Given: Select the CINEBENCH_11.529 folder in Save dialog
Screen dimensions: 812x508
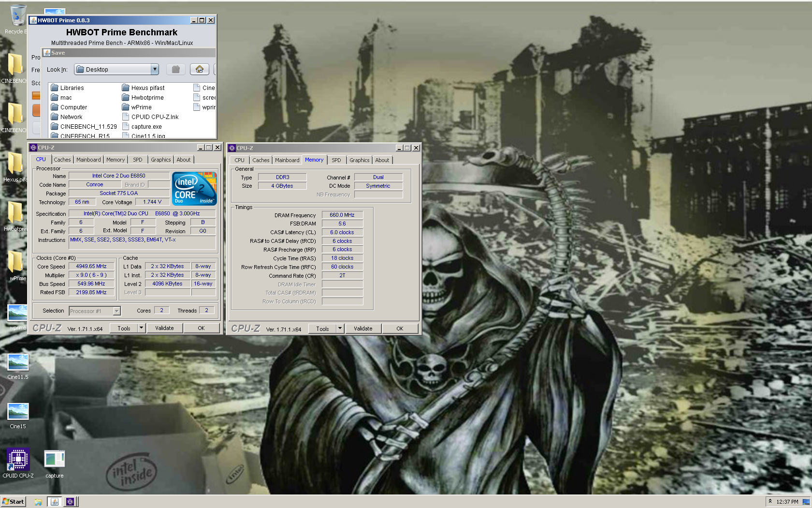Looking at the screenshot, I should pos(84,126).
